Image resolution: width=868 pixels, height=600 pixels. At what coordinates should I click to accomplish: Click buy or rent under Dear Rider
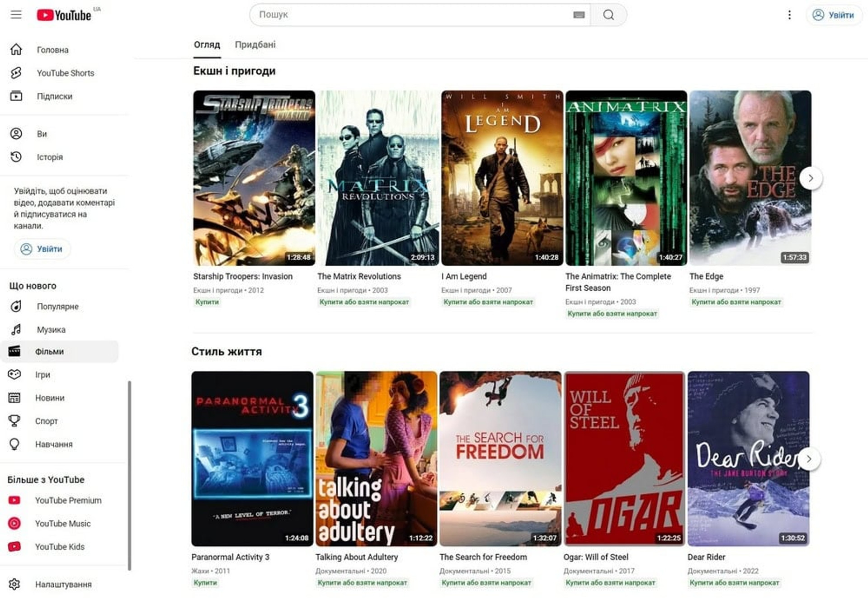pos(734,582)
